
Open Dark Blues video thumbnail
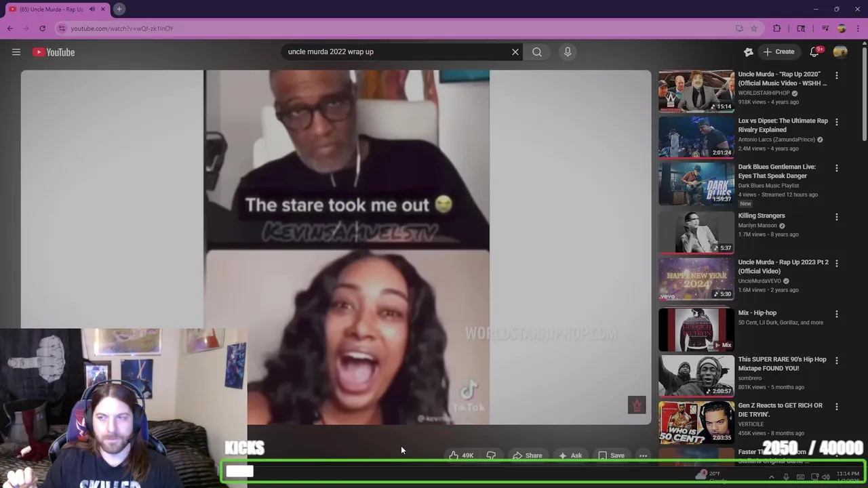pos(696,183)
